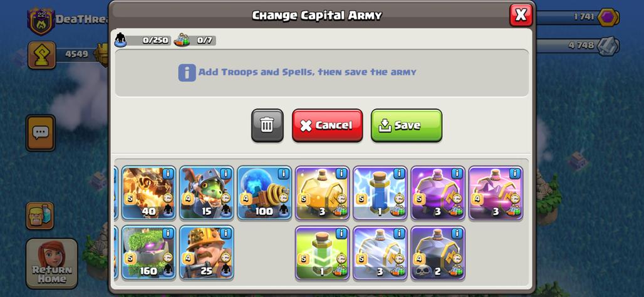
Task: Save the capital army
Action: tap(407, 125)
